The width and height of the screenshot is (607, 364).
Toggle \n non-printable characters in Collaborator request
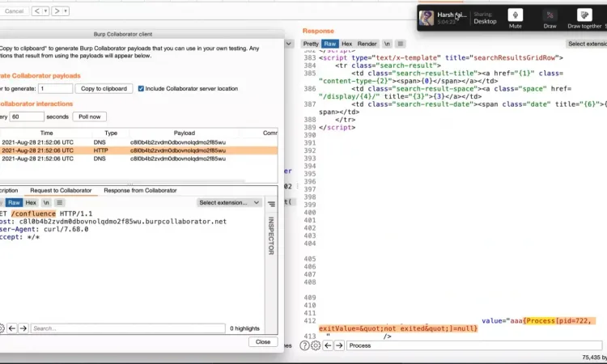point(46,203)
